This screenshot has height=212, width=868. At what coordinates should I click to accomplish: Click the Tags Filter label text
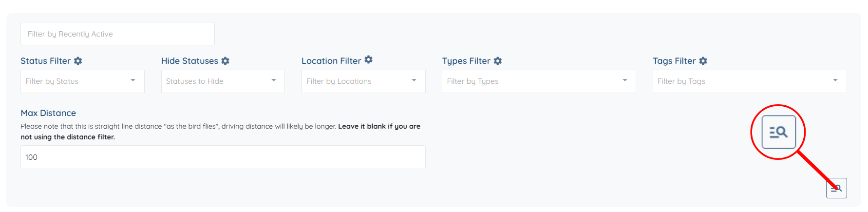click(674, 61)
